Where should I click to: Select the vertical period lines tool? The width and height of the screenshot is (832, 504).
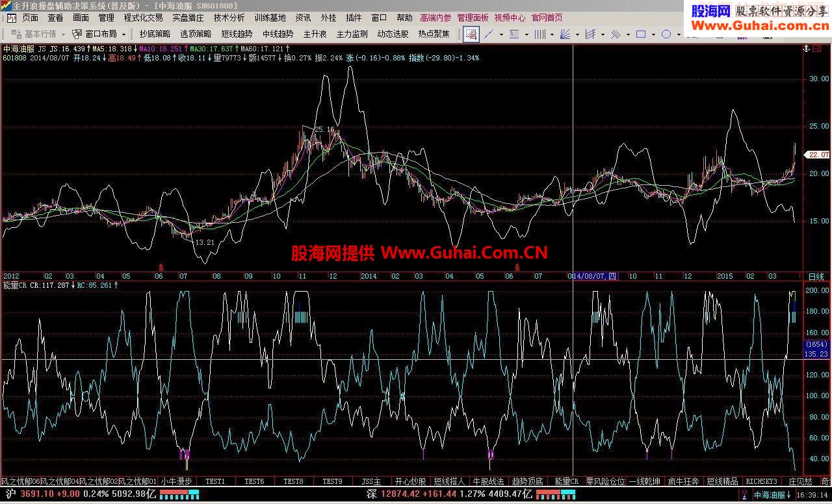(539, 34)
